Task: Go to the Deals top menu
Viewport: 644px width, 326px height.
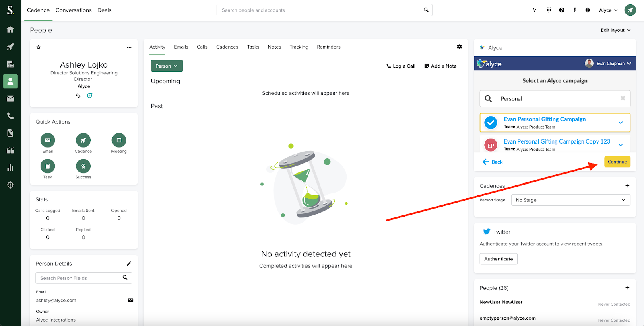Action: click(x=104, y=10)
